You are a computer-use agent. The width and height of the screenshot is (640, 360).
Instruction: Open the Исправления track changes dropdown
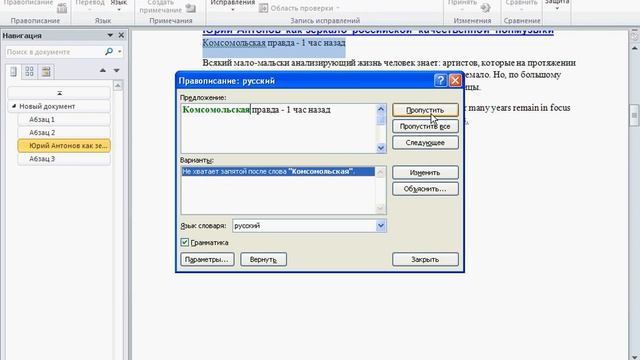tap(233, 5)
